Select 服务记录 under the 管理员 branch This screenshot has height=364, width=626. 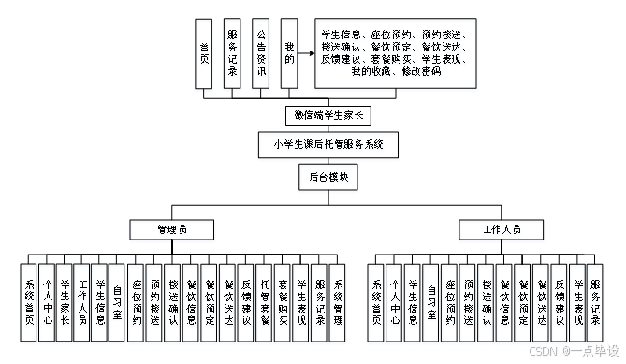coord(318,302)
